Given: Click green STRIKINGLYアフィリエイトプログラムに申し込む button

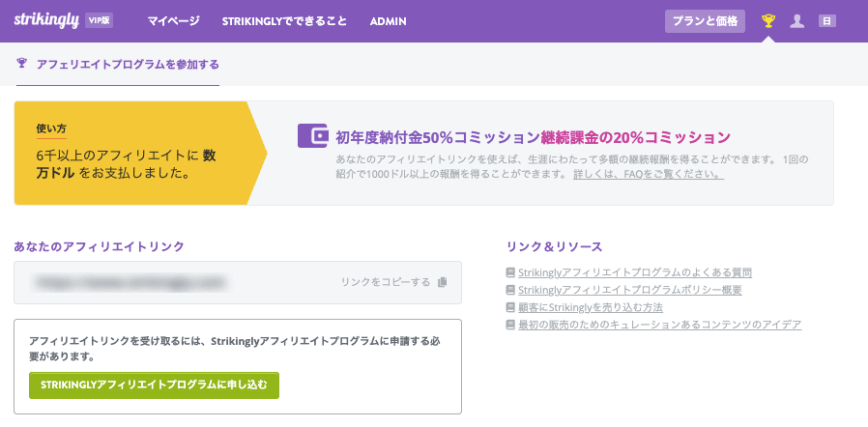Looking at the screenshot, I should 154,384.
